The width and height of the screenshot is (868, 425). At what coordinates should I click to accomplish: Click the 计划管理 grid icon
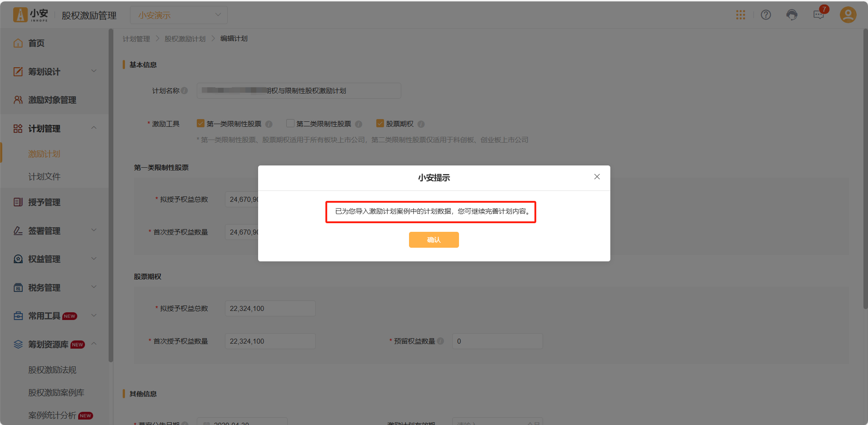click(x=18, y=129)
